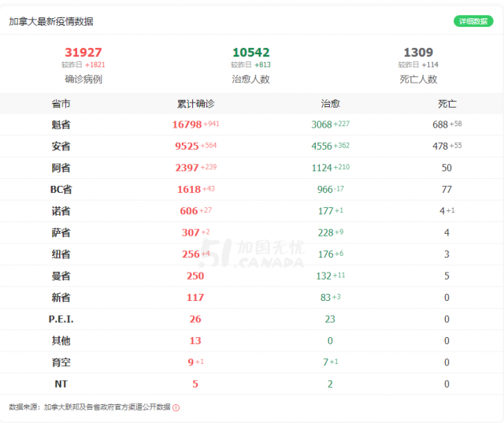Select the BC省 row label
Screen dimensions: 504x423
(61, 189)
